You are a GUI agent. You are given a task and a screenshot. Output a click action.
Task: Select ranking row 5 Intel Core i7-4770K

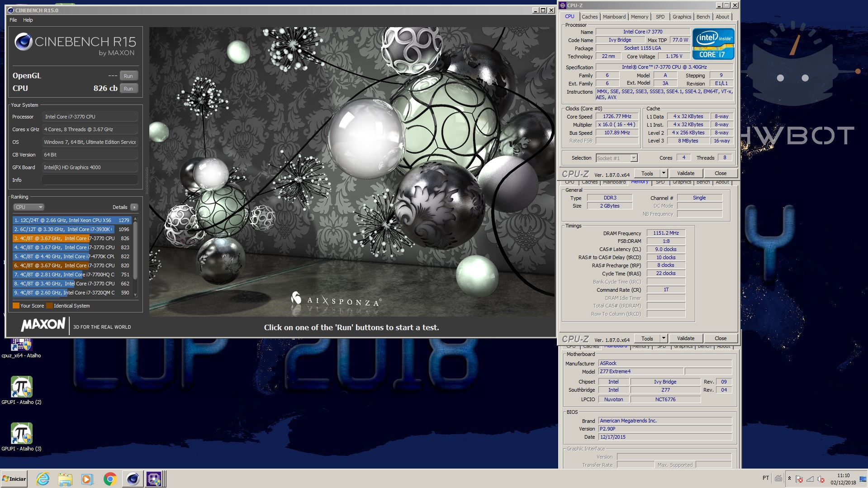(x=72, y=256)
